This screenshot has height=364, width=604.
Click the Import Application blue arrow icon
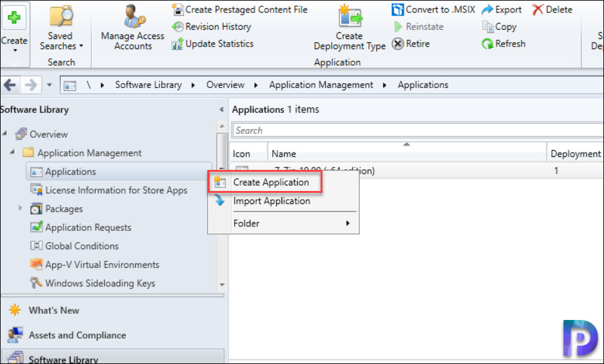(x=220, y=200)
